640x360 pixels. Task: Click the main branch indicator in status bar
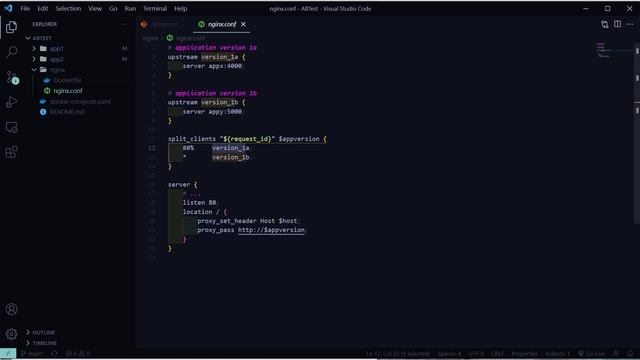click(31, 354)
